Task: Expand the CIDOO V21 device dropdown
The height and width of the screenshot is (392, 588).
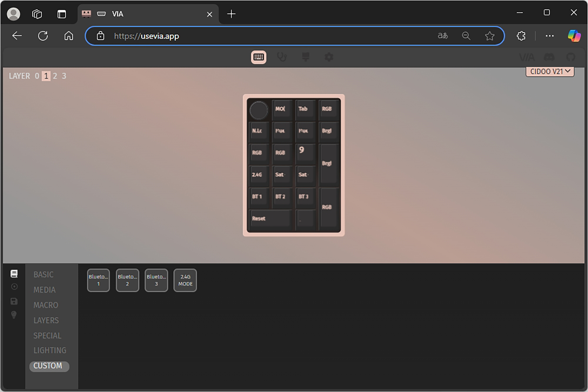Action: coord(550,71)
